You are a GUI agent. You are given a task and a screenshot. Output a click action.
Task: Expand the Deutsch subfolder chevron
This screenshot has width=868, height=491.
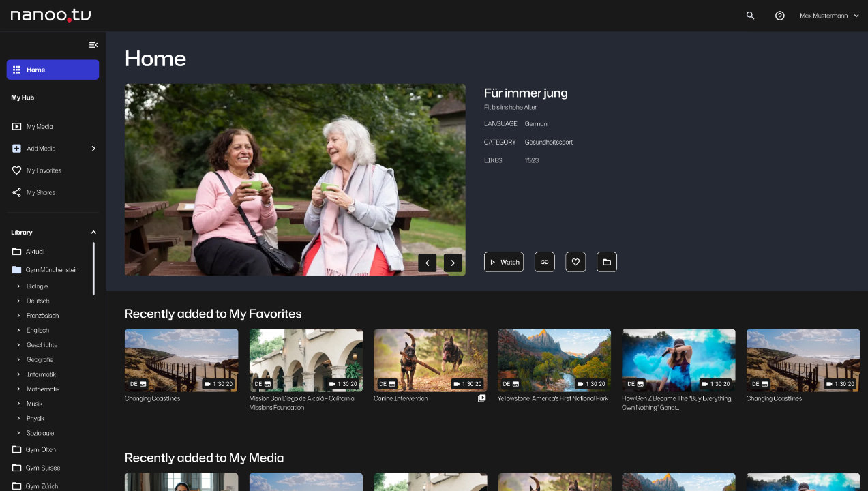[x=18, y=301]
